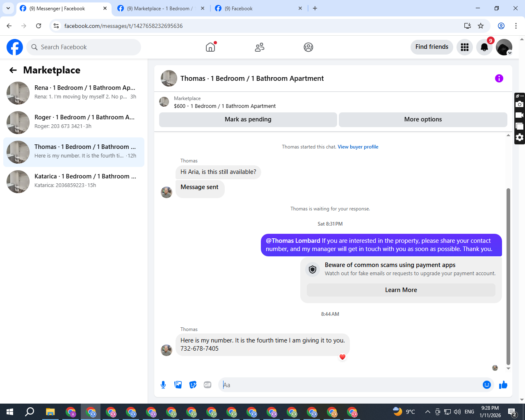Click the install app icon in address bar
Screen dimensions: 525x420
point(468,26)
